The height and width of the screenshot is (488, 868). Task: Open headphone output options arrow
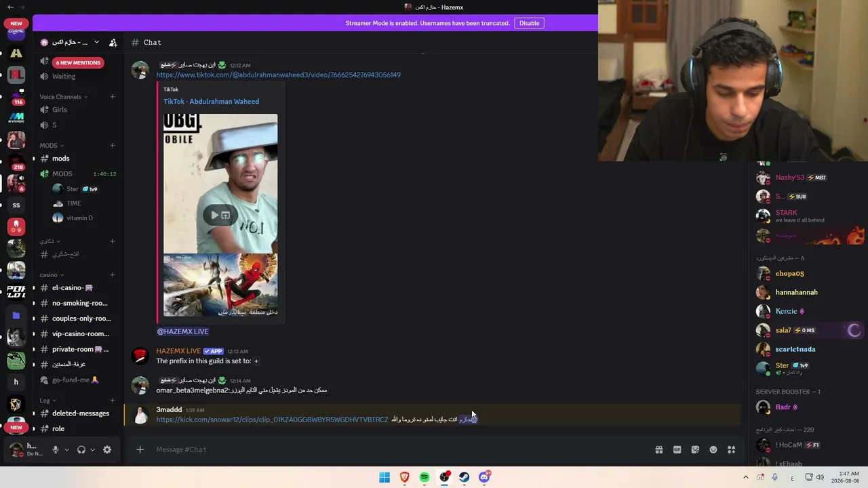point(92,449)
